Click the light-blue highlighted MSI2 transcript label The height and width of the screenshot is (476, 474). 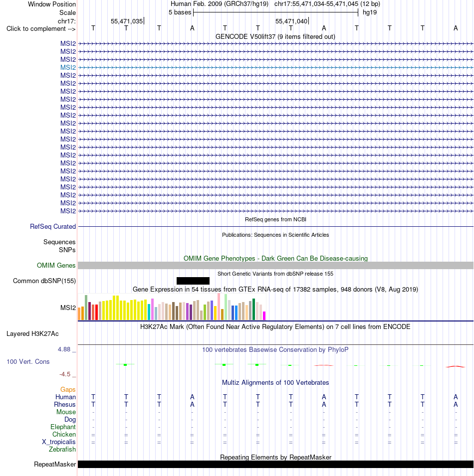pyautogui.click(x=68, y=67)
